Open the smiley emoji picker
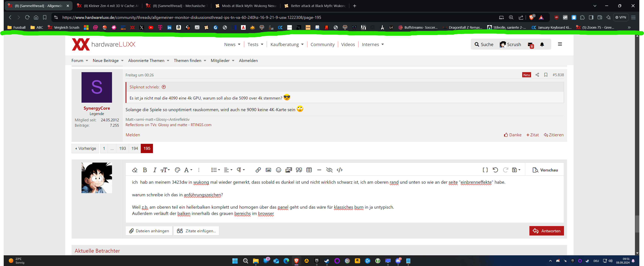The height and width of the screenshot is (266, 644). coord(278,170)
